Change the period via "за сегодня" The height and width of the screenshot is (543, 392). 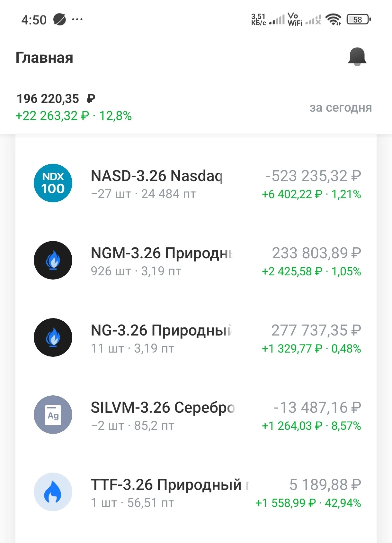tap(341, 108)
